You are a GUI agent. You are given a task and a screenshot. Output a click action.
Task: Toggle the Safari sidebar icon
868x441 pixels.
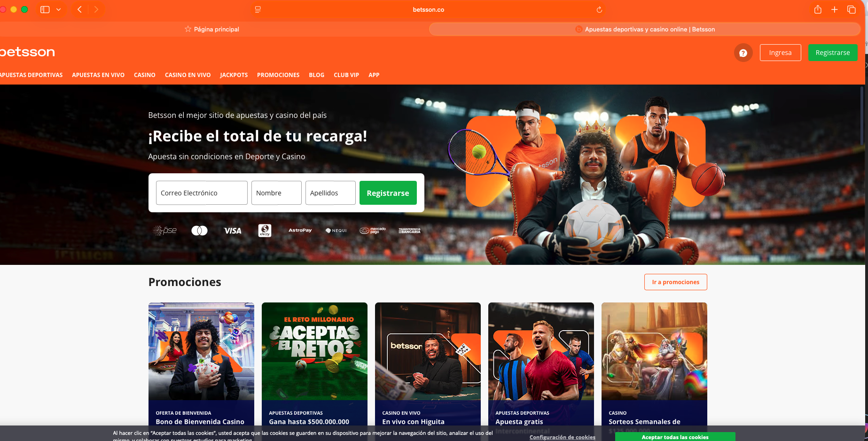click(x=45, y=9)
